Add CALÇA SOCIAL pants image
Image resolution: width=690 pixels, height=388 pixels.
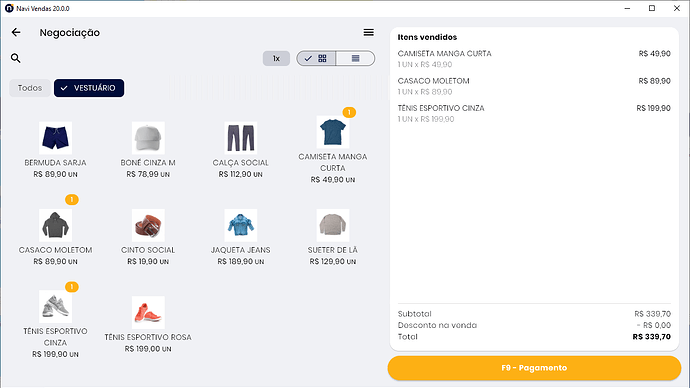click(241, 138)
